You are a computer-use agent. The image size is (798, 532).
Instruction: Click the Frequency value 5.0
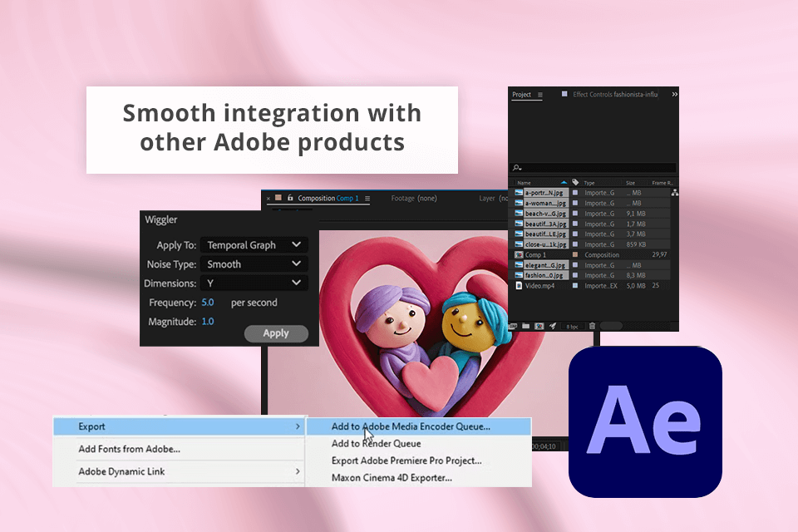tap(208, 303)
